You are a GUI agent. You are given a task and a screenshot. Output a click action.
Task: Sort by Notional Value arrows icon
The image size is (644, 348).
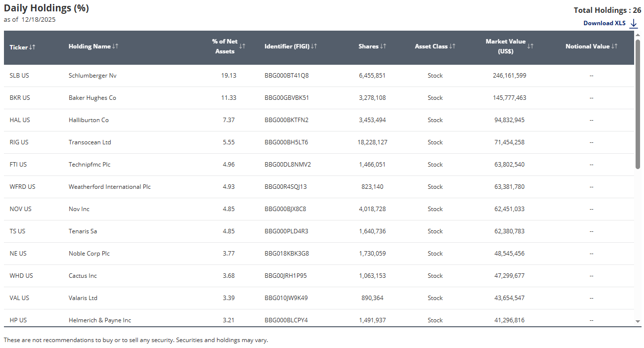pyautogui.click(x=614, y=46)
